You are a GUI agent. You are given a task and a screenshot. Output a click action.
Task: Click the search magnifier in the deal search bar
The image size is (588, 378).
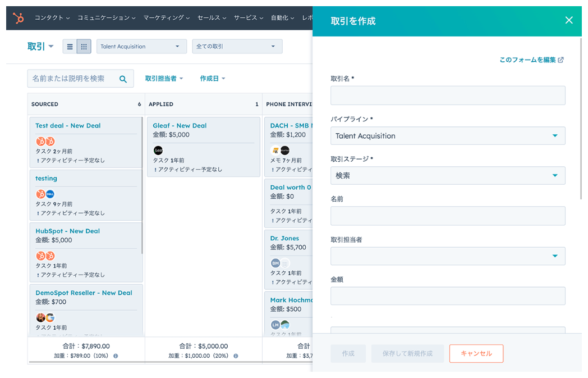pos(123,79)
